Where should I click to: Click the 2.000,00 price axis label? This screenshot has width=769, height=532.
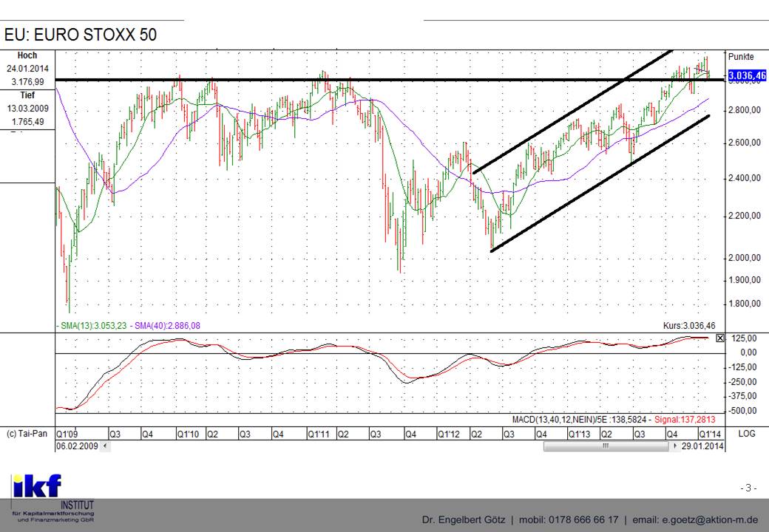point(745,258)
